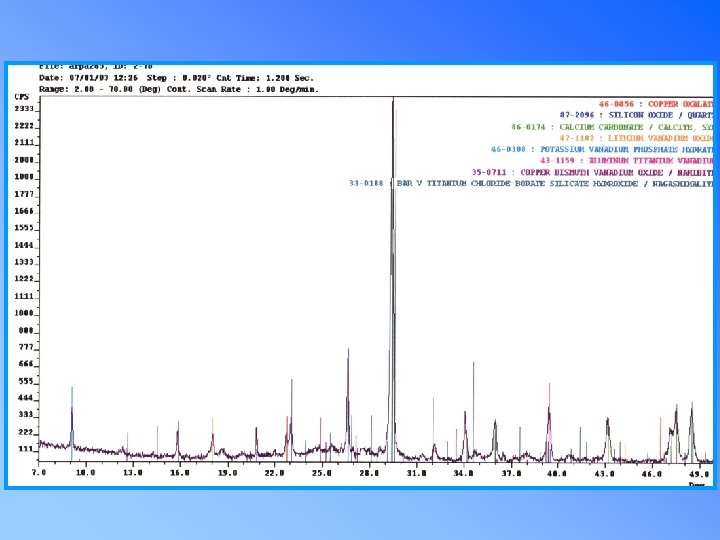Select the 'SILICON OXIDE / QUARTZ' legend entry

coord(636,115)
